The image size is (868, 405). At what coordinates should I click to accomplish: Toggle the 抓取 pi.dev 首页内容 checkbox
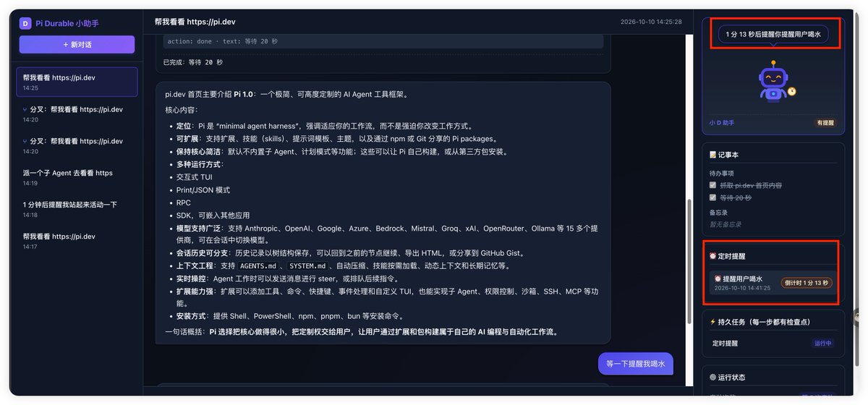coord(713,185)
